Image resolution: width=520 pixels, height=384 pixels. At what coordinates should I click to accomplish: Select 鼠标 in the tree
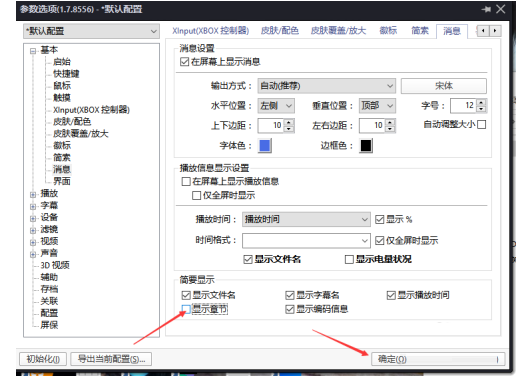(62, 86)
